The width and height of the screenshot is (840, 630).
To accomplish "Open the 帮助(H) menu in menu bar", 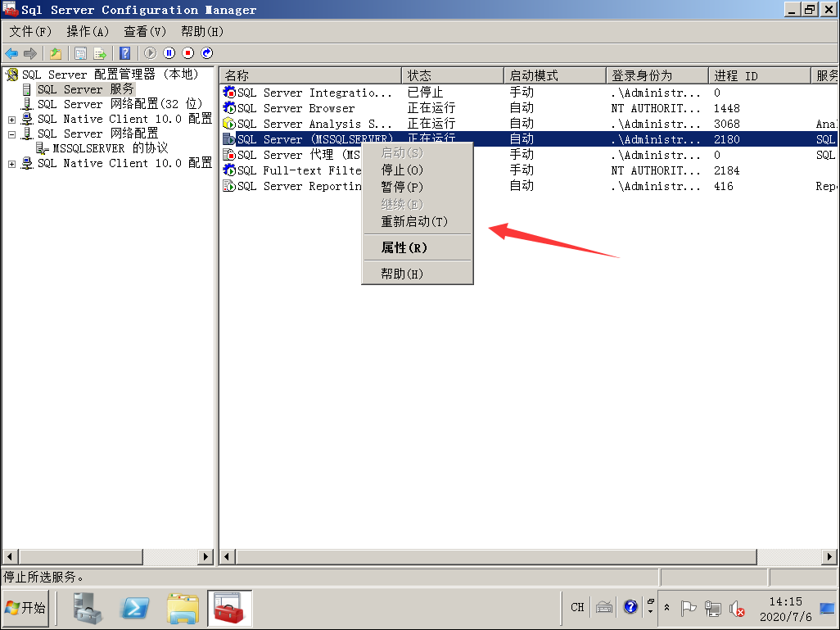I will coord(202,32).
